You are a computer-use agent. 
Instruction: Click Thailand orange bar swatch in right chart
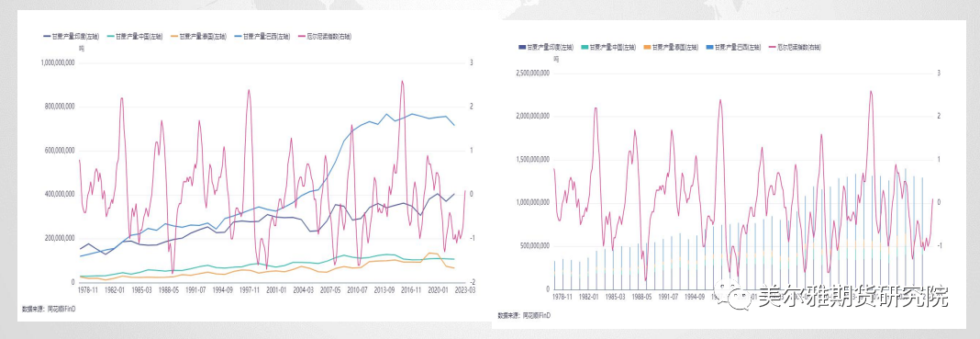coord(648,48)
